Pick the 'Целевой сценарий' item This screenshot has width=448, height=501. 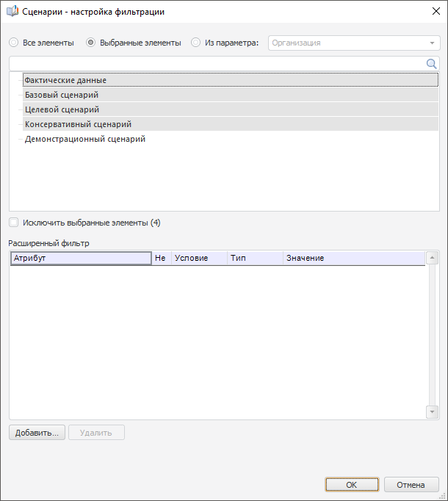point(231,109)
